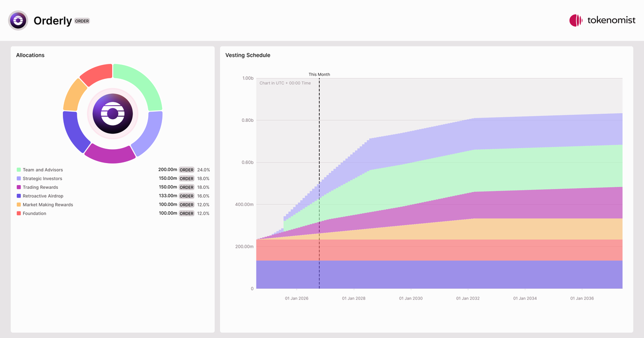Click the ORDER badge in Team and Advisors row
This screenshot has height=338, width=644.
187,170
